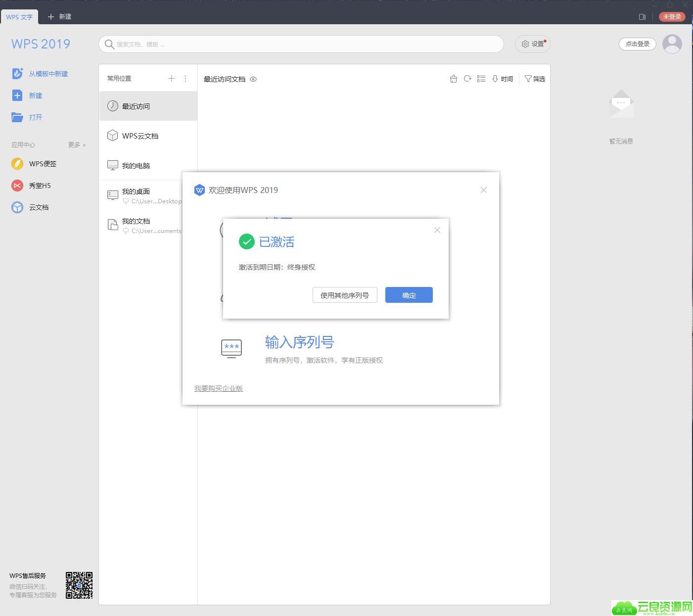Open the 打开 folder icon

pos(17,117)
